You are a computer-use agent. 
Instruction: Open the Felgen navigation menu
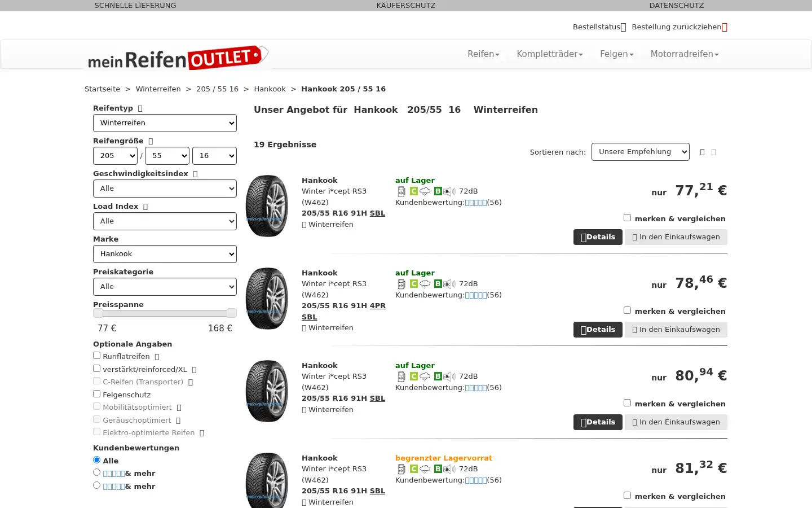(617, 54)
